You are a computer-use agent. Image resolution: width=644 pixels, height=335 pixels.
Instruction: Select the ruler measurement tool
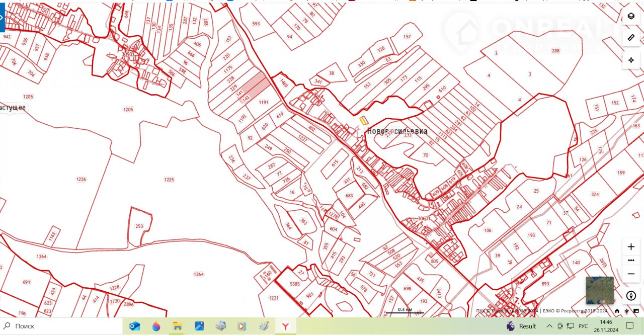[x=631, y=38]
